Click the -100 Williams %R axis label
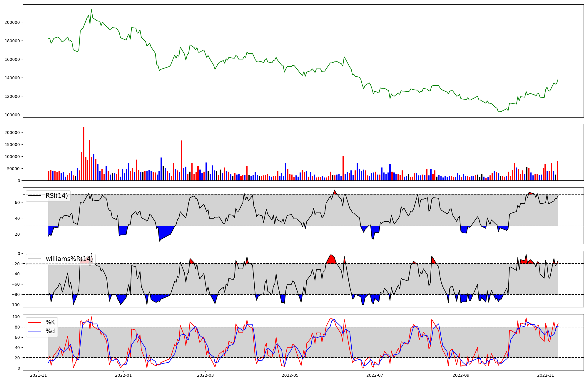The height and width of the screenshot is (382, 588). click(x=15, y=305)
